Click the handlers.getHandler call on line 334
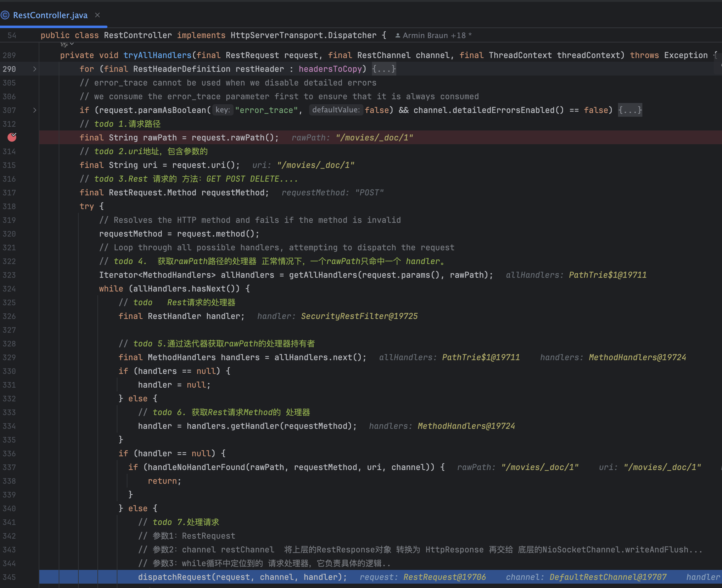 (x=271, y=426)
